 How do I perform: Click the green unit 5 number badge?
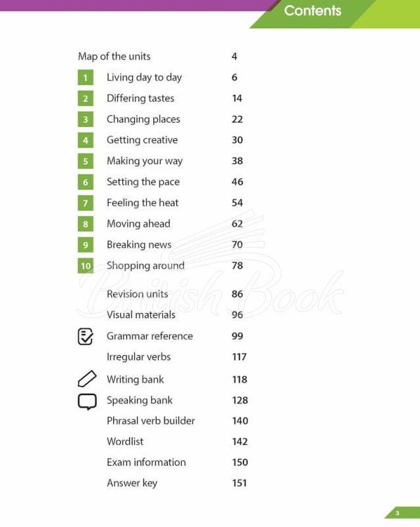(x=85, y=161)
